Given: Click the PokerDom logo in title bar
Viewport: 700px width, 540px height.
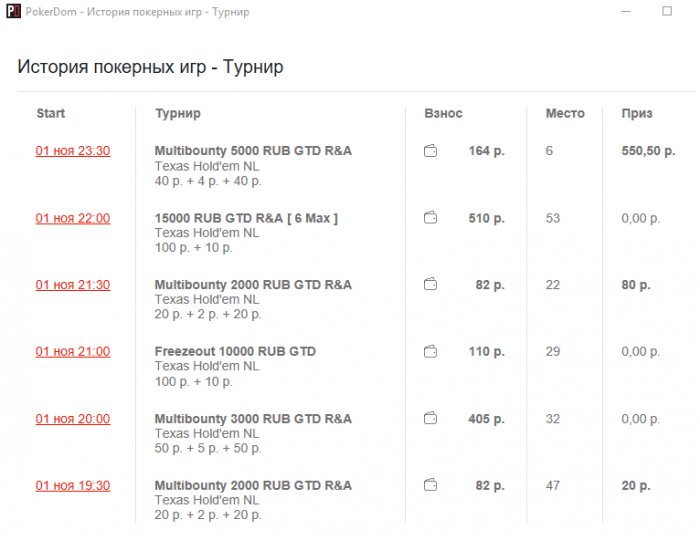Looking at the screenshot, I should point(13,12).
